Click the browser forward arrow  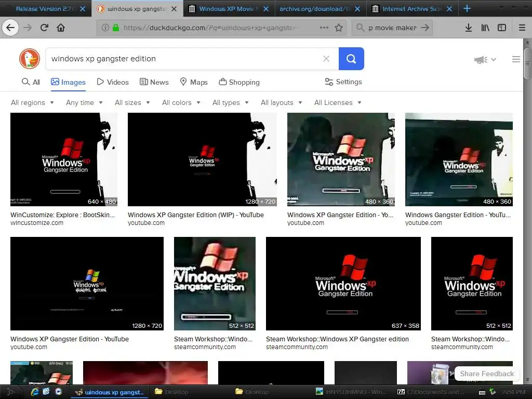pos(28,28)
